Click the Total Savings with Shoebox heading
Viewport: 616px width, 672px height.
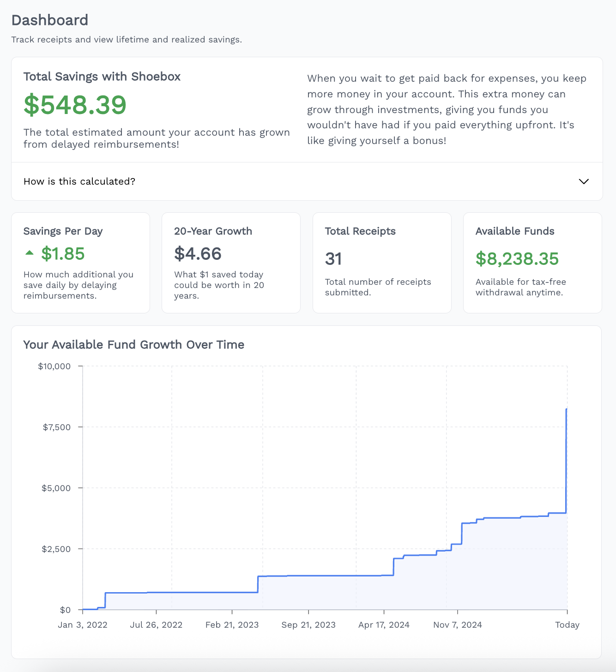[102, 77]
